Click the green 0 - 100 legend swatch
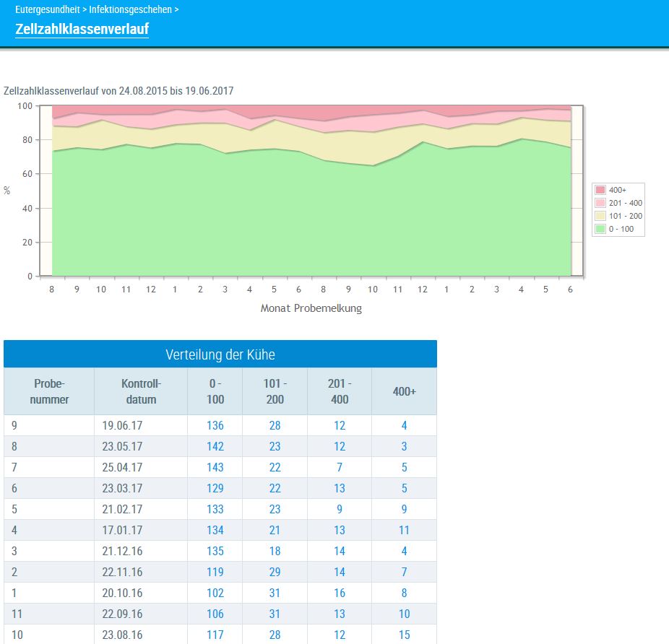Viewport: 669px width, 644px height. point(600,229)
